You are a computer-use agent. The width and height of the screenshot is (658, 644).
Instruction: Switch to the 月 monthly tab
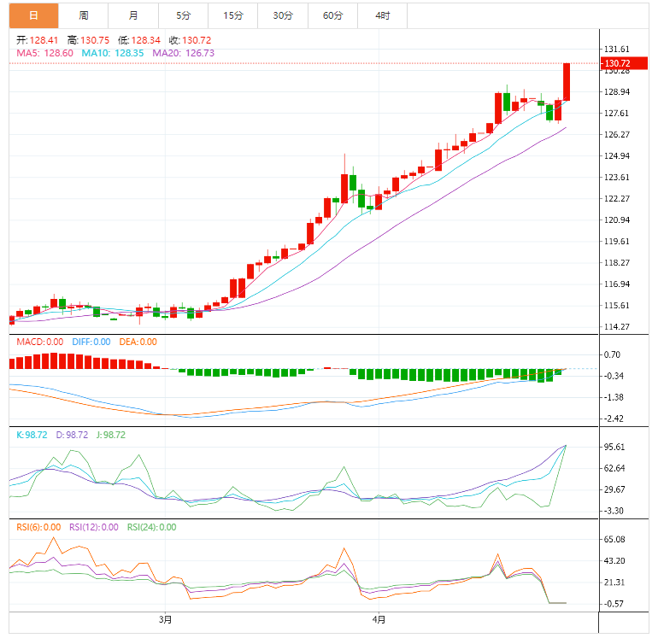(x=133, y=15)
